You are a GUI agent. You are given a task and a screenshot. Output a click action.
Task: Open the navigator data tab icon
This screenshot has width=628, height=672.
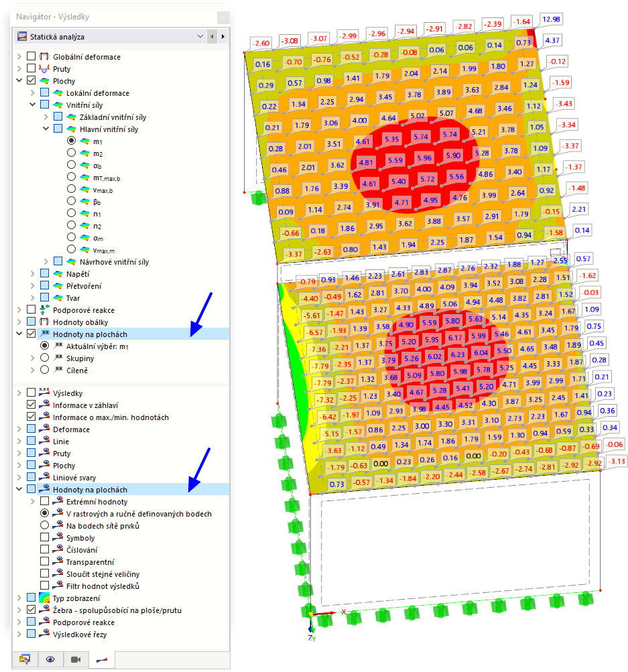coord(25,659)
